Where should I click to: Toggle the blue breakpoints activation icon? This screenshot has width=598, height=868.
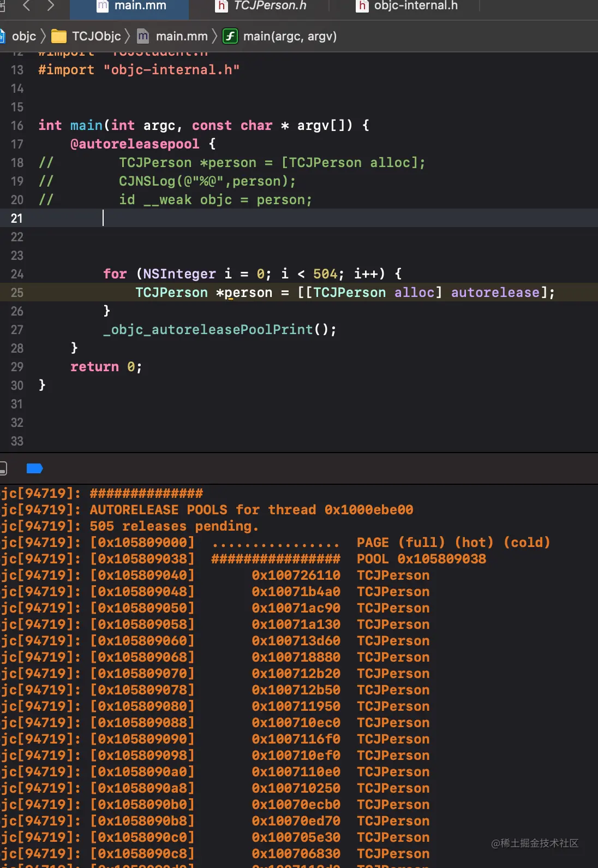tap(34, 468)
